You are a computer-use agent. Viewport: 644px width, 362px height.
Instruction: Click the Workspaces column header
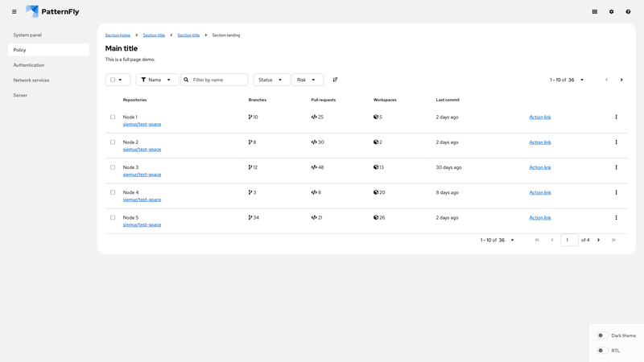click(385, 100)
